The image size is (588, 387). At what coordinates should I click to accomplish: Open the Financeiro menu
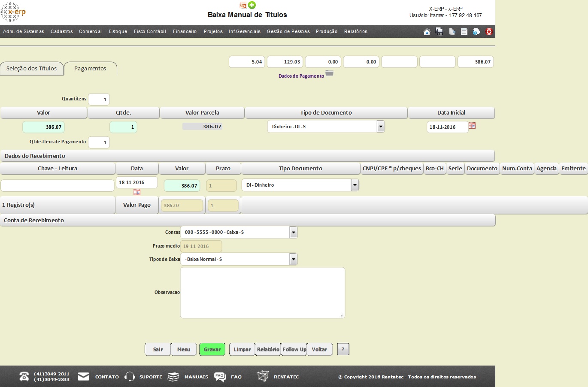[x=185, y=31]
